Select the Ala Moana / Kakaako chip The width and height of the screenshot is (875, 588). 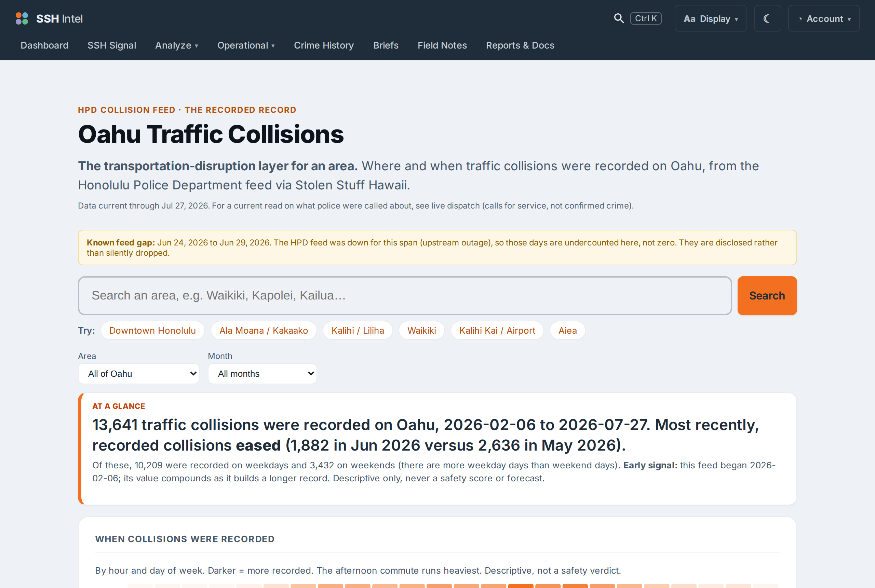click(x=264, y=330)
